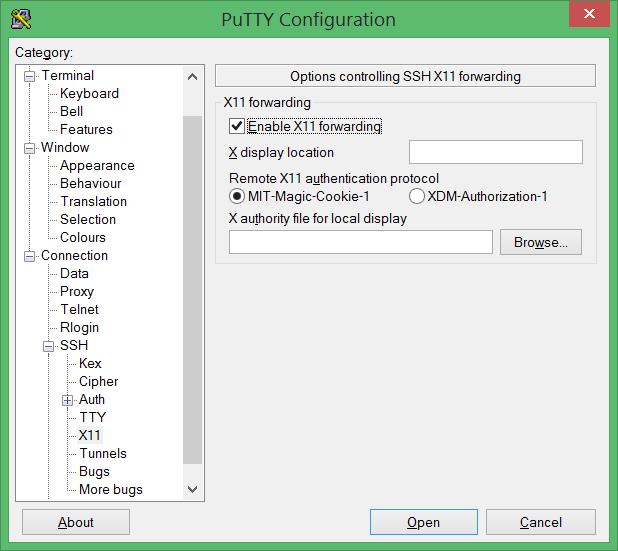This screenshot has width=618, height=551.
Task: Open Selection settings category
Action: point(88,220)
